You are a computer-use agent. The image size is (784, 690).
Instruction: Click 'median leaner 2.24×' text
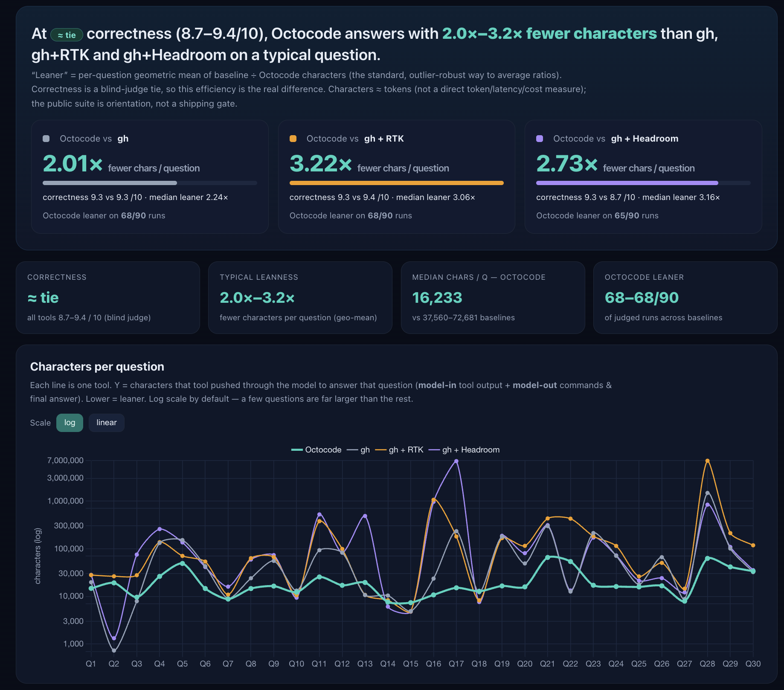click(189, 197)
